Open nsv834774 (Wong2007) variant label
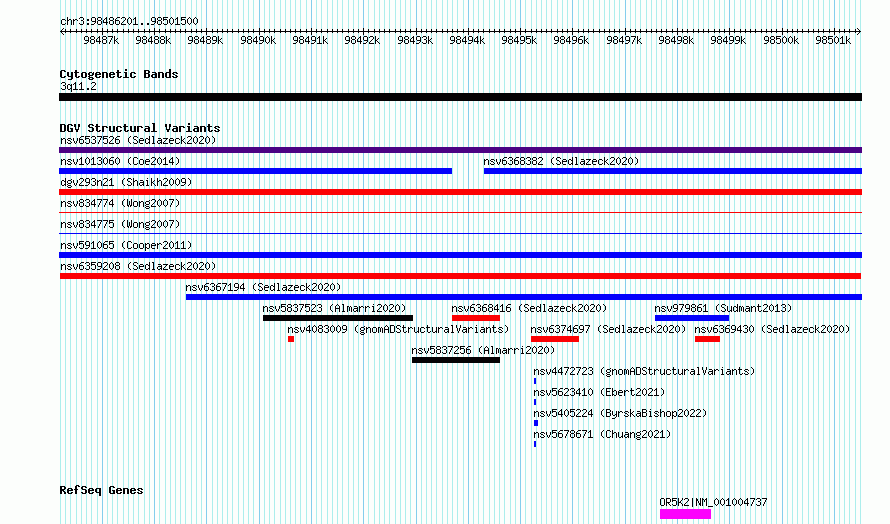This screenshot has width=890, height=524. click(x=120, y=203)
